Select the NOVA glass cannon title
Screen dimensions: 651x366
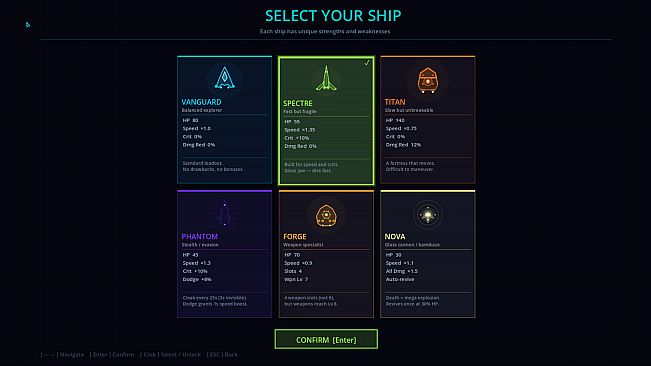point(395,237)
